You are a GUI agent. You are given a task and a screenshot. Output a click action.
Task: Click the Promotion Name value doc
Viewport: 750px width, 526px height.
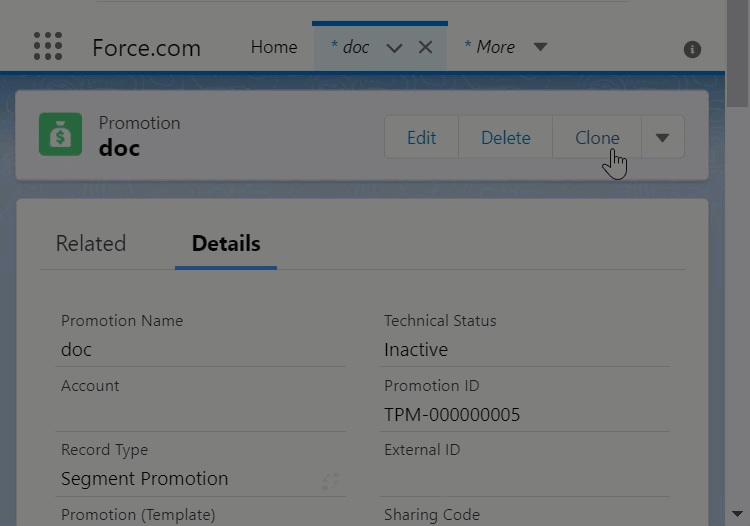tap(77, 350)
